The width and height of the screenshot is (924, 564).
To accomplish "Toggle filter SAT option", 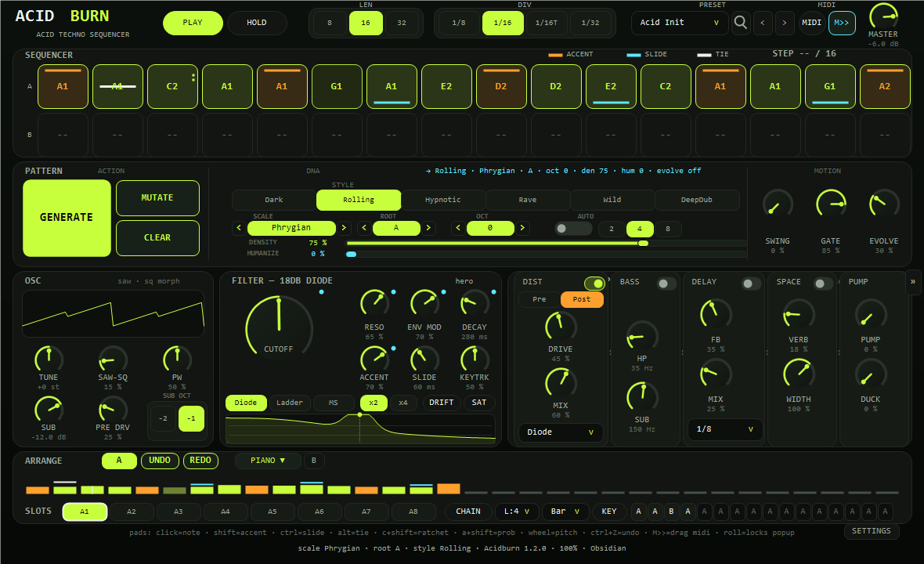I will pyautogui.click(x=479, y=403).
